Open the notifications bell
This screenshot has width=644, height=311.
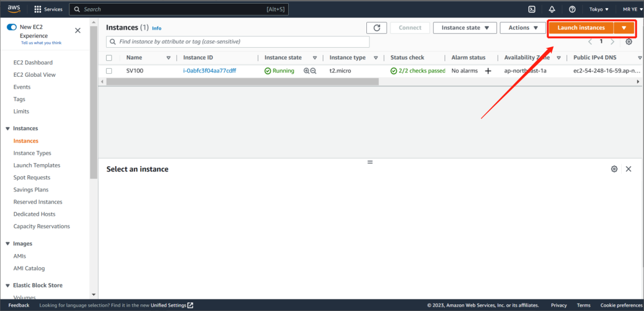[552, 9]
